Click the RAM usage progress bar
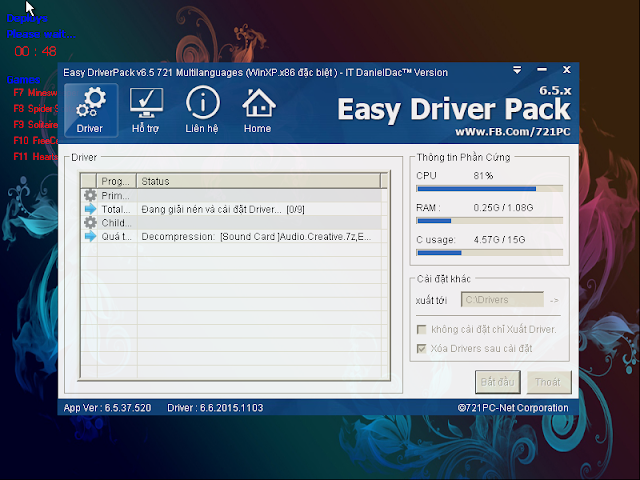This screenshot has height=480, width=640. (x=489, y=221)
